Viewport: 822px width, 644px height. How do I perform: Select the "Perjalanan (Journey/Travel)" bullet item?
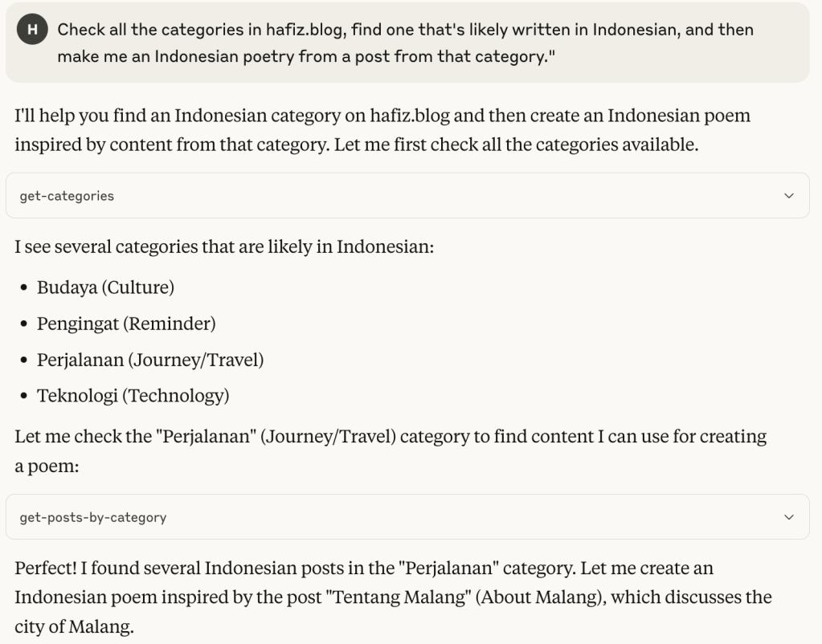point(150,360)
